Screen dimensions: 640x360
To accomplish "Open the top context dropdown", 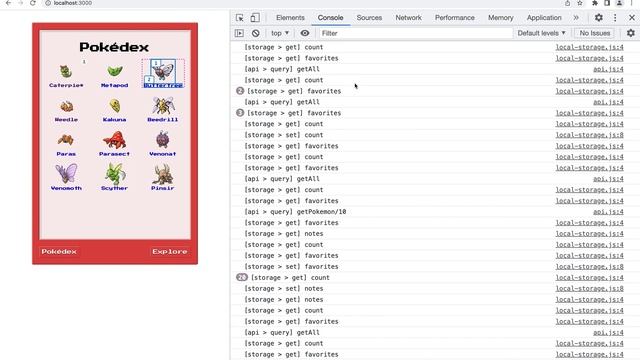I will [x=280, y=33].
